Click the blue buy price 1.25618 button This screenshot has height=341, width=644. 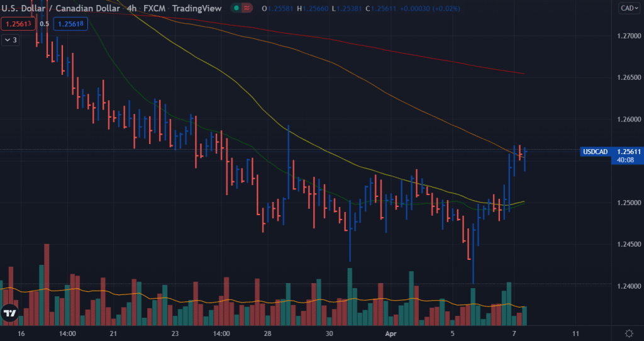pyautogui.click(x=70, y=24)
